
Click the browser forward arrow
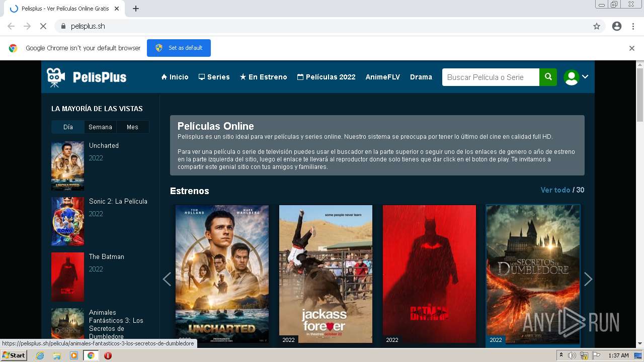click(x=27, y=26)
